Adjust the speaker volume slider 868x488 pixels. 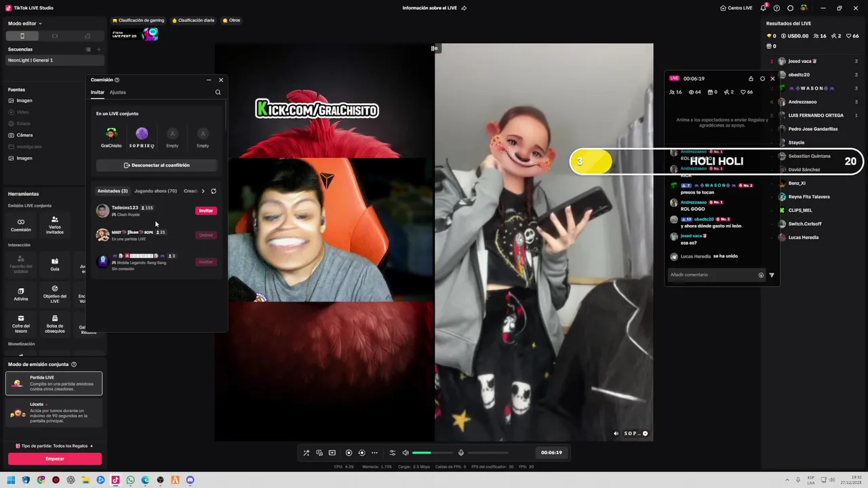click(x=432, y=453)
